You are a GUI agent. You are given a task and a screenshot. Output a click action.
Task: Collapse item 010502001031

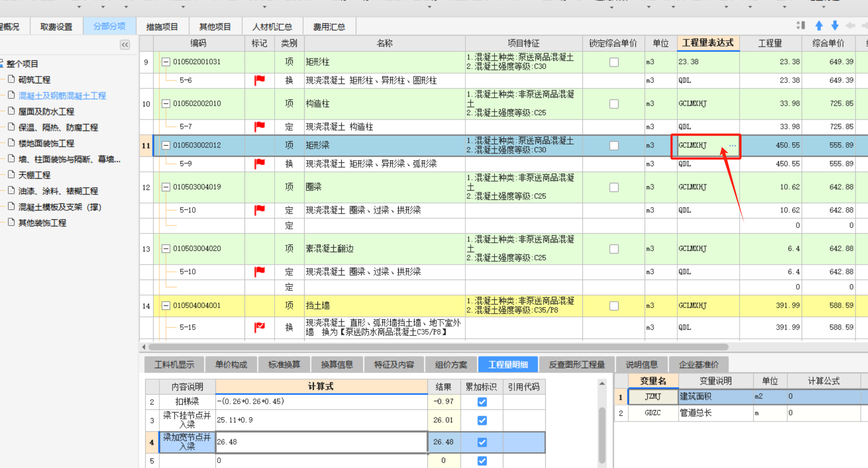[166, 62]
